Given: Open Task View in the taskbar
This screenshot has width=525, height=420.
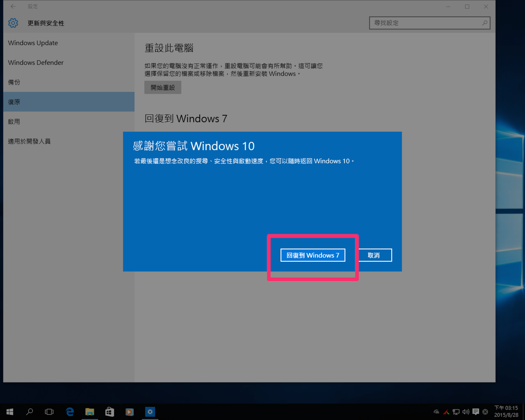Looking at the screenshot, I should [49, 412].
